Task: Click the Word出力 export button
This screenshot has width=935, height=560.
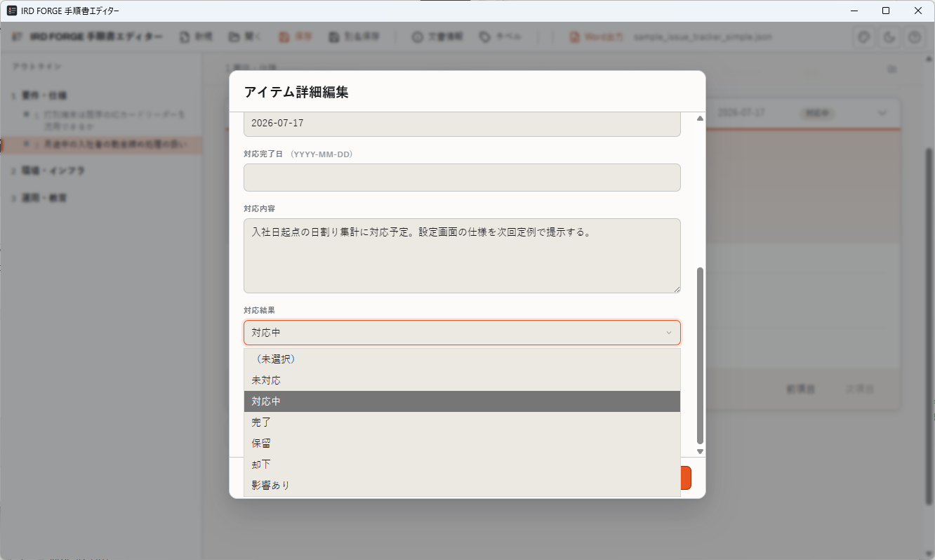Action: 597,37
